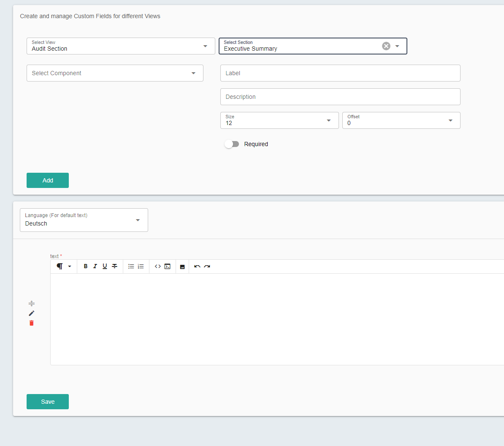Open the Select Component dropdown
Viewport: 504px width, 446px height.
115,73
